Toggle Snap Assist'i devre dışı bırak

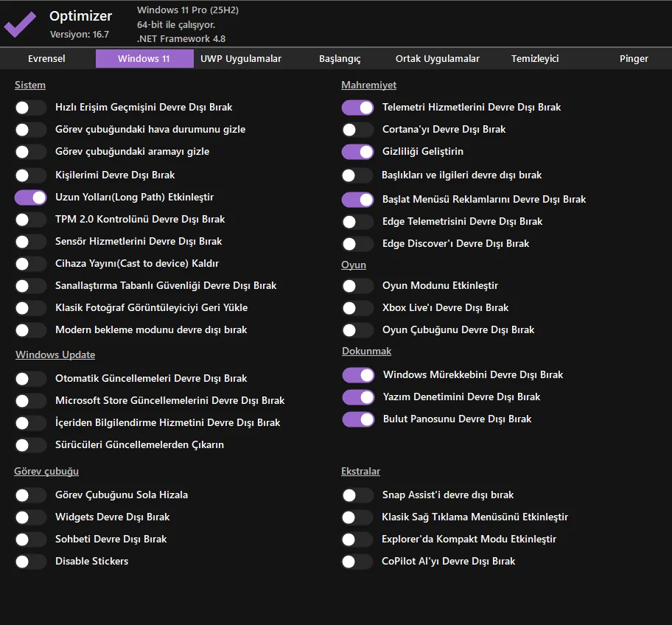coord(357,495)
